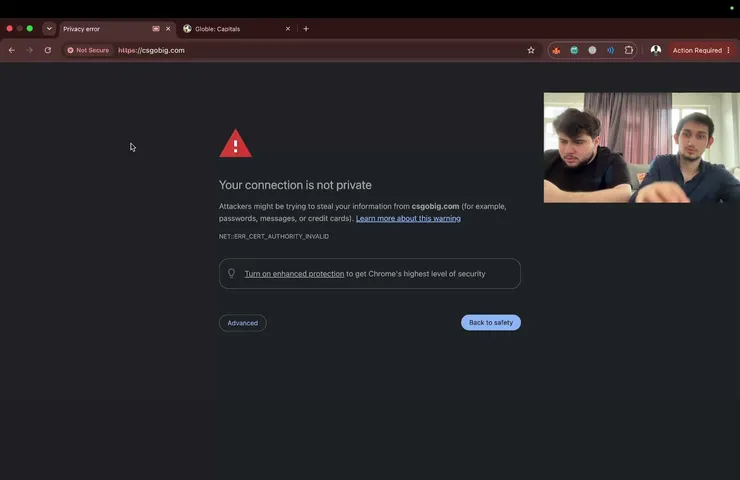The image size is (740, 480).
Task: Click the lightbulb icon in protection box
Action: point(231,273)
